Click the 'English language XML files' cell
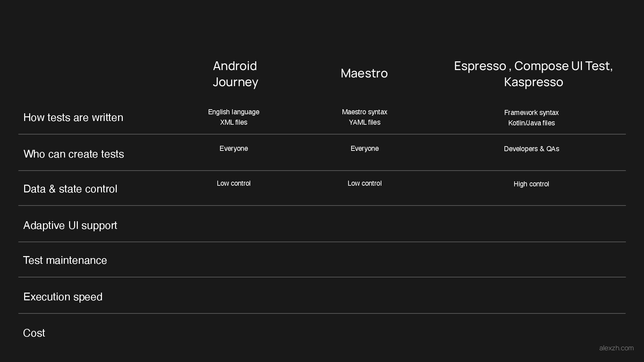The height and width of the screenshot is (362, 644). click(234, 117)
